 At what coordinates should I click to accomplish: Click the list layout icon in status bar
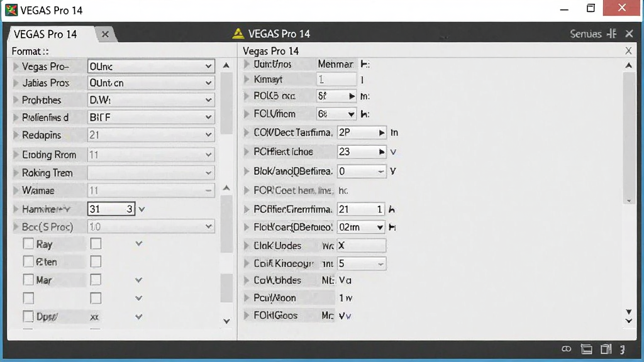[x=587, y=349]
